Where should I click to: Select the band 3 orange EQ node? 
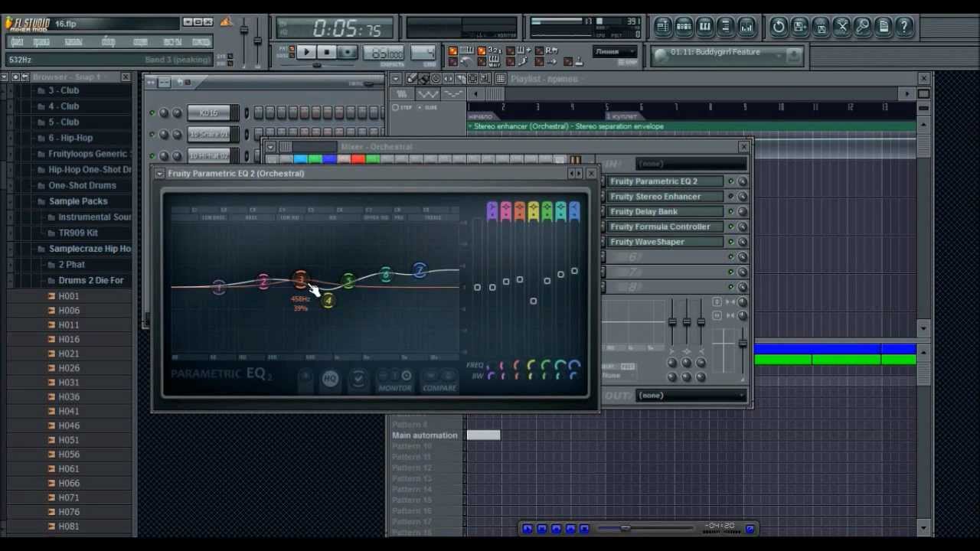click(x=300, y=279)
